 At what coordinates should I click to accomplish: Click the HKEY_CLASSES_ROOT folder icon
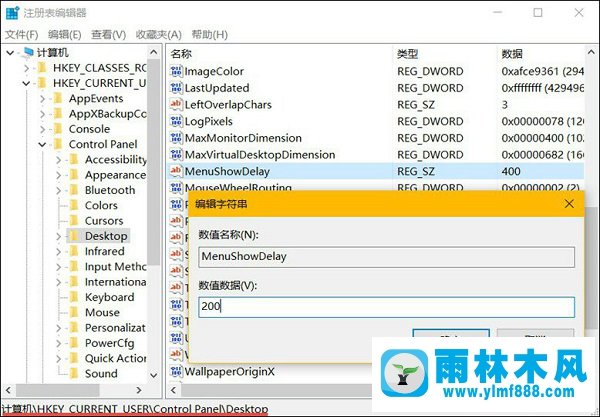pyautogui.click(x=42, y=68)
